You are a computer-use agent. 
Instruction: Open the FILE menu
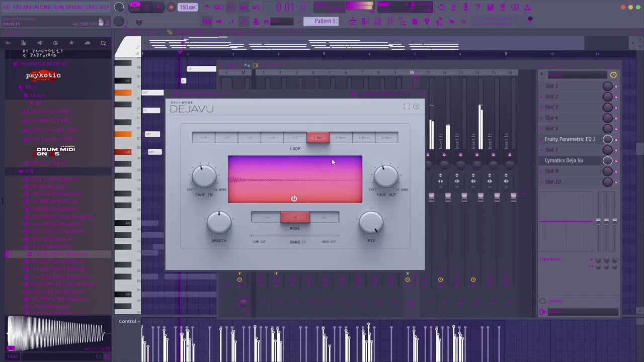point(7,7)
